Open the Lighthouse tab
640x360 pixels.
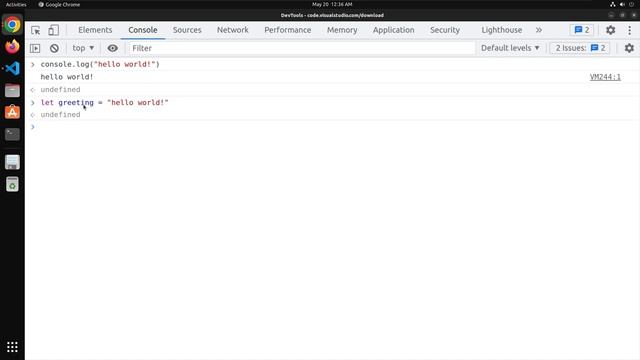(502, 30)
